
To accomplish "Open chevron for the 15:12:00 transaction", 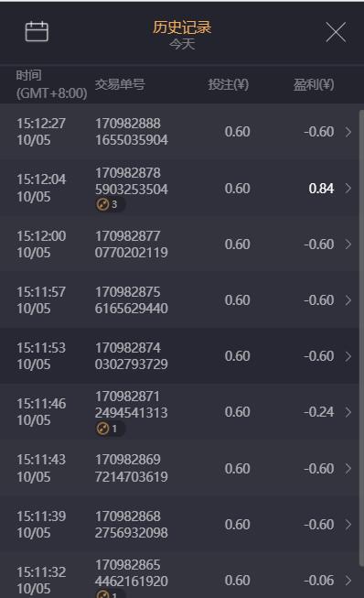I will (348, 245).
